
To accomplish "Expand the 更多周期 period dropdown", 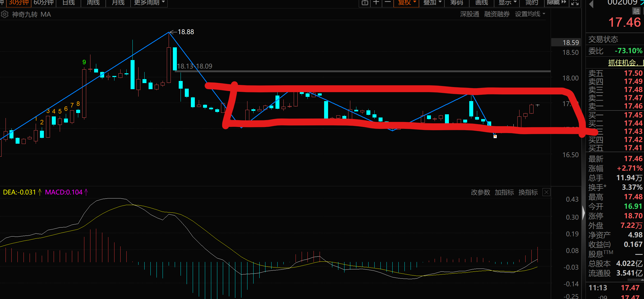I will coord(149,3).
